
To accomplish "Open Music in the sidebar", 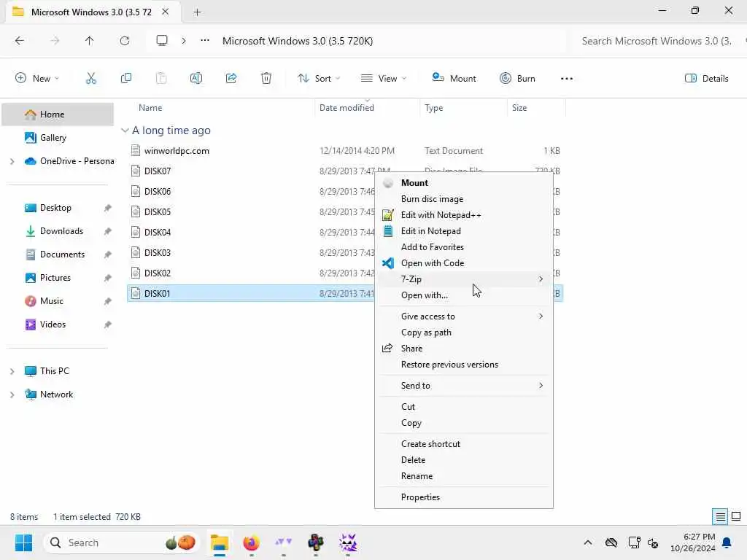I will pyautogui.click(x=58, y=301).
